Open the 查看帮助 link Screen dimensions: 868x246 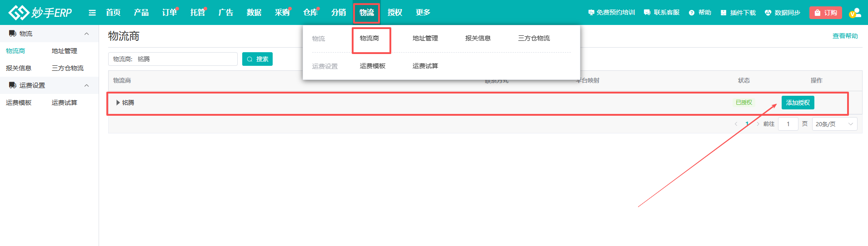coord(845,36)
